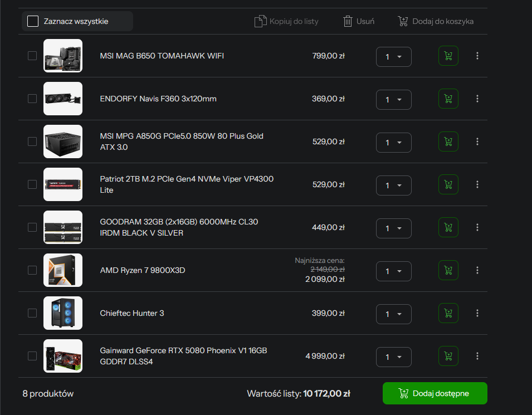The image size is (532, 415).
Task: Add AMD Ryzen 7 9800X3D to cart
Action: pyautogui.click(x=448, y=270)
